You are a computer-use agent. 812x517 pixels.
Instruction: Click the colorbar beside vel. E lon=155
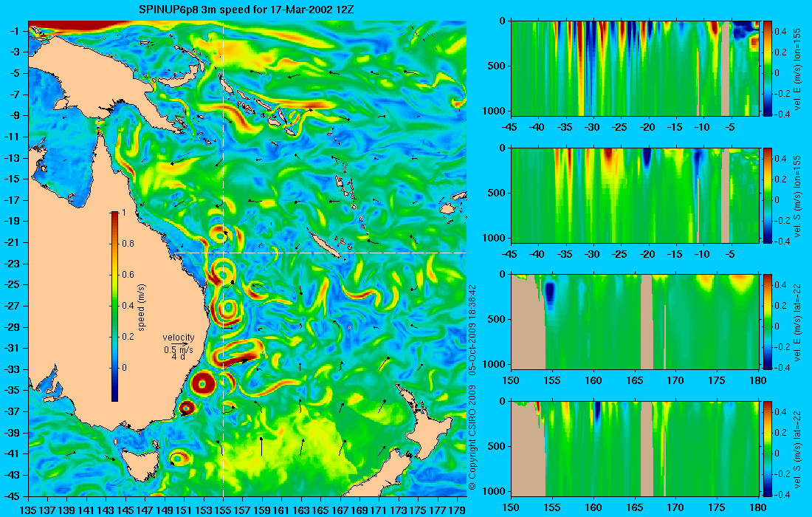[768, 69]
